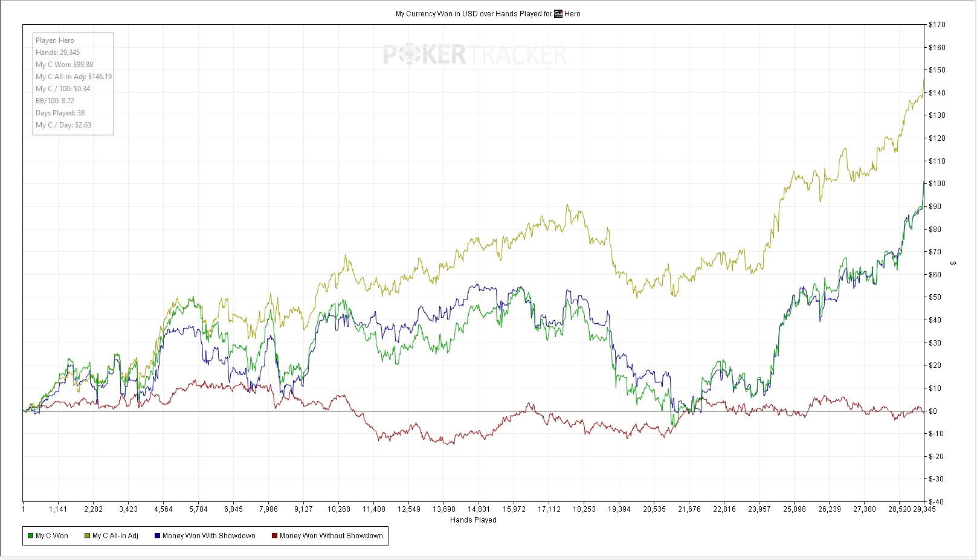The image size is (977, 560).
Task: Click the "$100" y-axis label
Action: 937,184
